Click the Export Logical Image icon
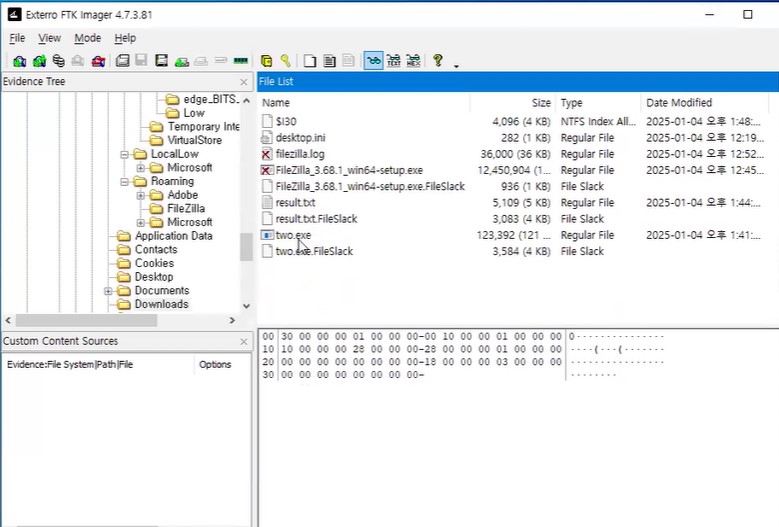This screenshot has height=527, width=779. [x=161, y=61]
